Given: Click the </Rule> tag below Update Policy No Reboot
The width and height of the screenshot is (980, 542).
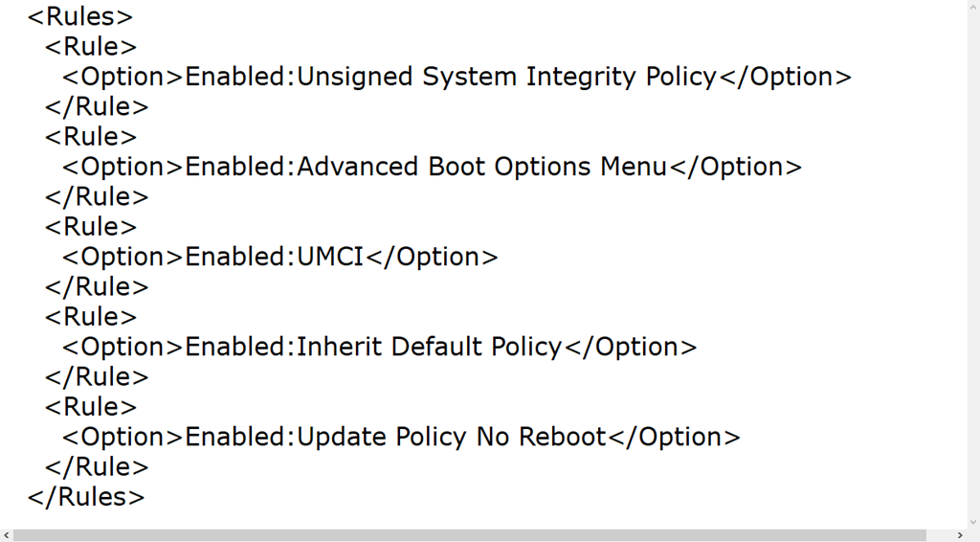Looking at the screenshot, I should (97, 467).
